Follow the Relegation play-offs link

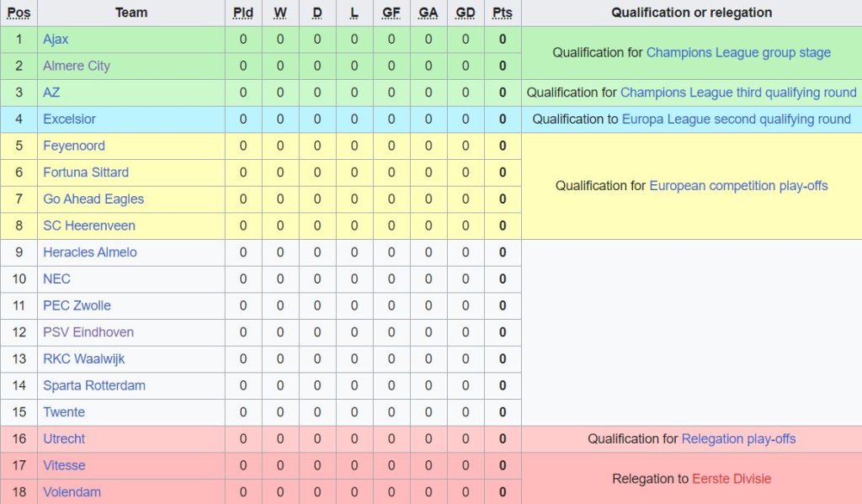tap(738, 439)
